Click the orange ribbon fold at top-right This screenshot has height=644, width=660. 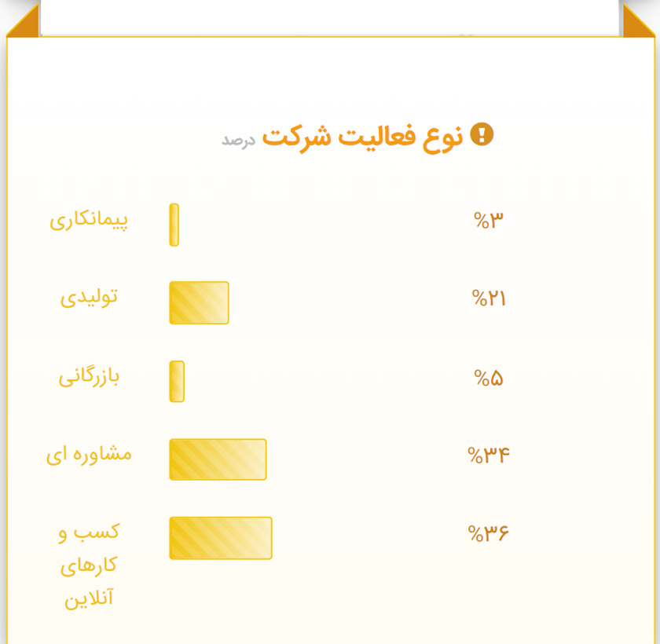click(637, 22)
